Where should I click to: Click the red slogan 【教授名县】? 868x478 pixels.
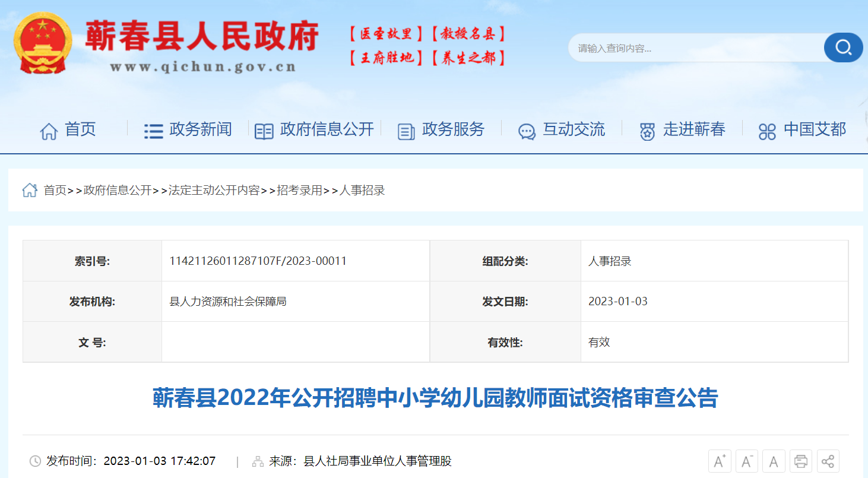(468, 34)
